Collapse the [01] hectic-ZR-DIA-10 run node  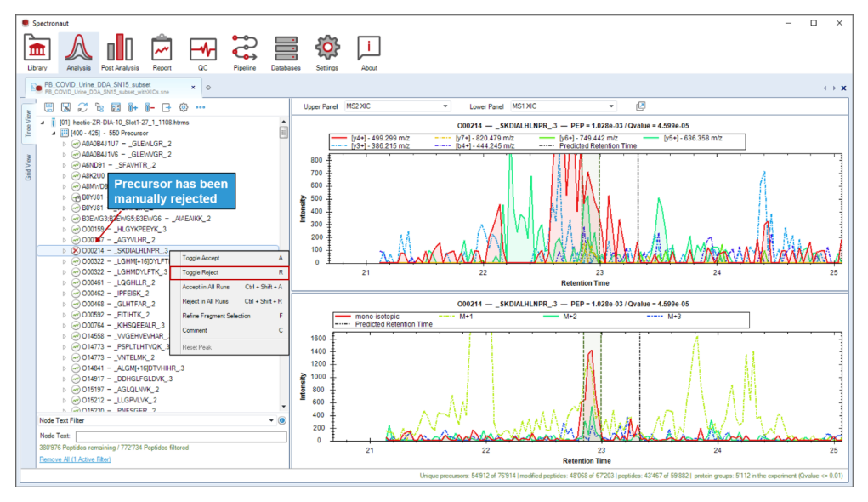click(x=43, y=123)
